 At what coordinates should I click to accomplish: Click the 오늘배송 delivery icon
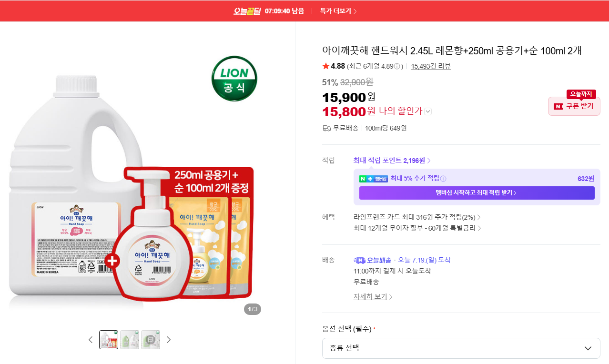pyautogui.click(x=373, y=260)
